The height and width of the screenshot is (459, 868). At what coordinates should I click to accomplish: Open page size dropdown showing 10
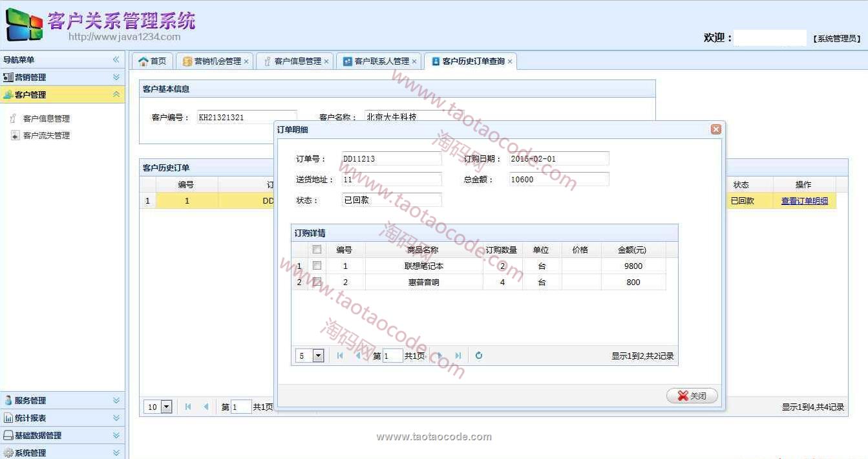[x=166, y=407]
